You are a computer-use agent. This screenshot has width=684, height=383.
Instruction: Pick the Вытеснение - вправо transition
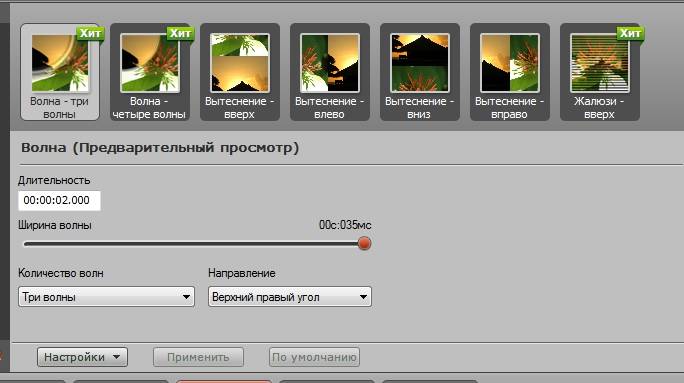click(509, 72)
